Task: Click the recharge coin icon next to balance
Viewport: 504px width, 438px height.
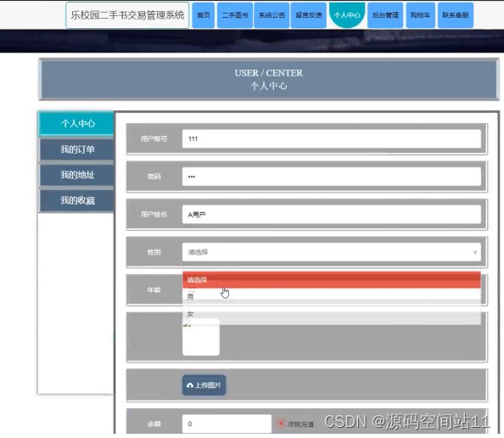Action: point(281,424)
